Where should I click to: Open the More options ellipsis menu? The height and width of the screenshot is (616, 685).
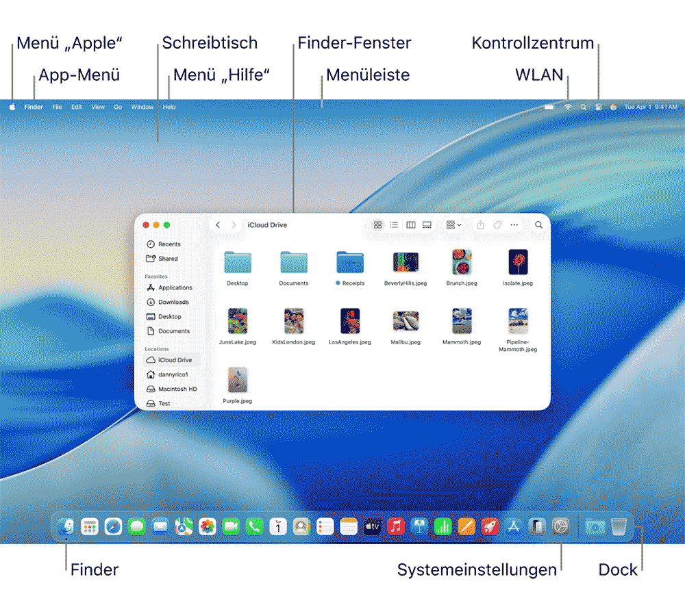(515, 224)
